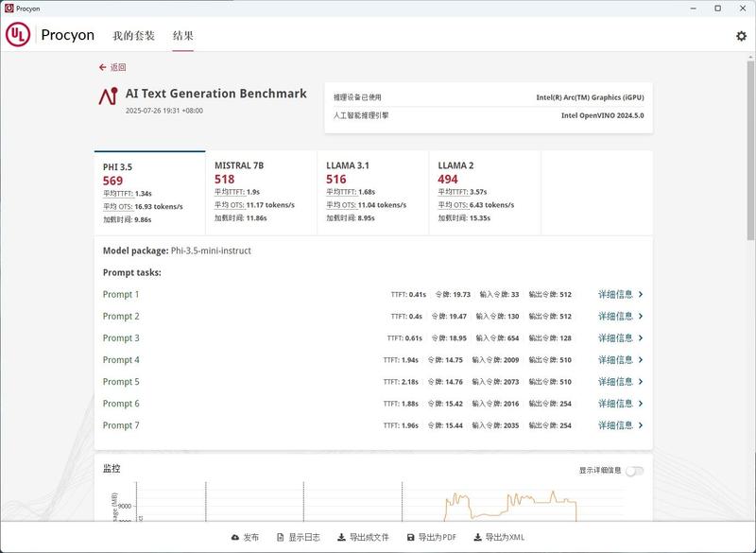Expand Prompt 1 details chevron
This screenshot has height=553, width=756.
(x=641, y=294)
